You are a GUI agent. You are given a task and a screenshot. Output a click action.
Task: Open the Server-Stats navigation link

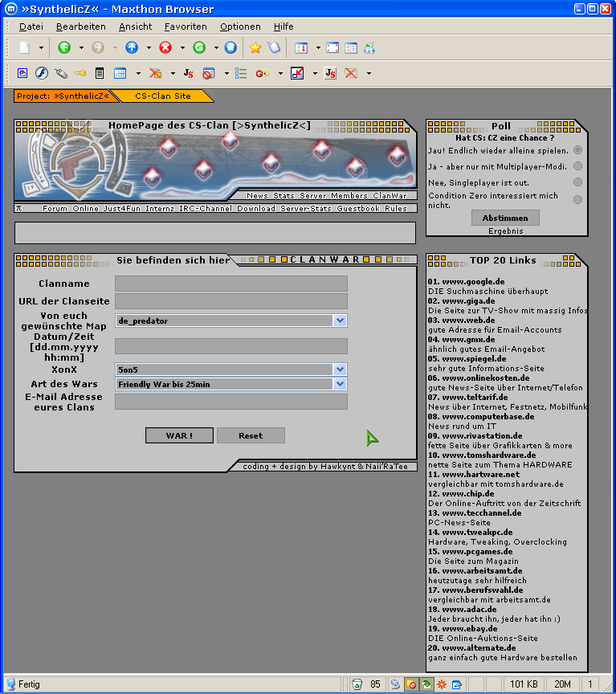[306, 209]
